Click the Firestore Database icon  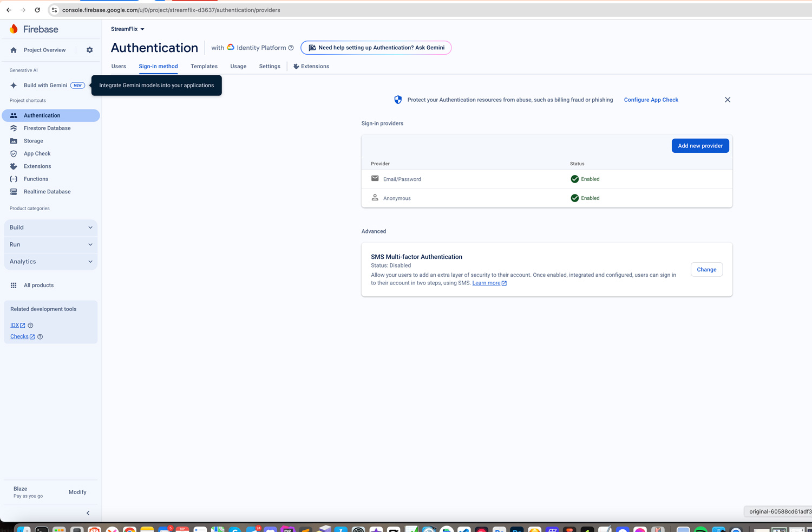click(14, 128)
